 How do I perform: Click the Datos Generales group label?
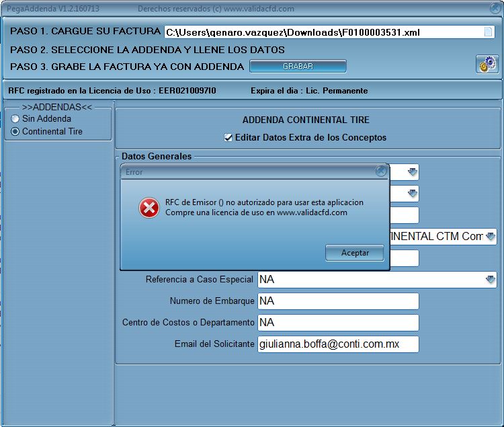157,156
